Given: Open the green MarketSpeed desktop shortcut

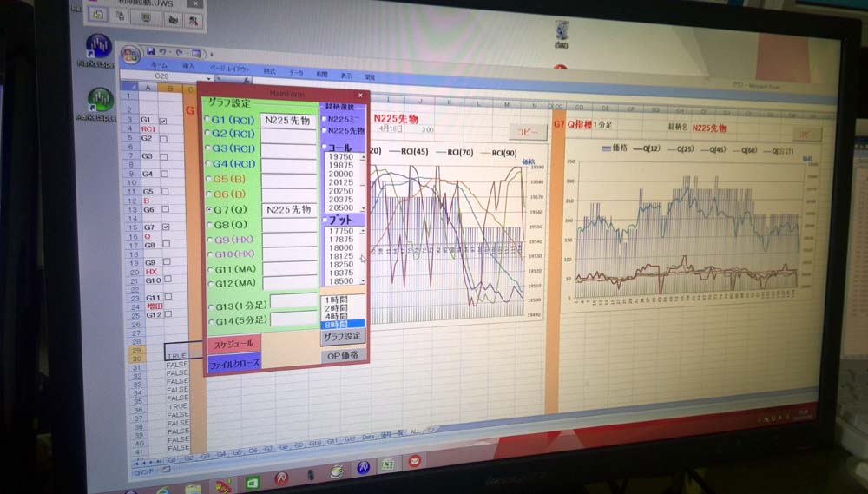Looking at the screenshot, I should coord(100,100).
